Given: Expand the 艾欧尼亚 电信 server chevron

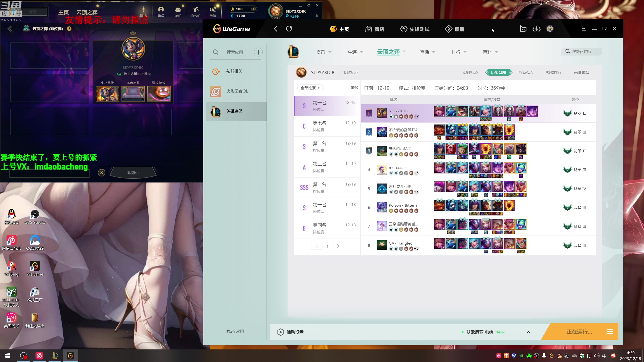Looking at the screenshot, I should coord(528,332).
